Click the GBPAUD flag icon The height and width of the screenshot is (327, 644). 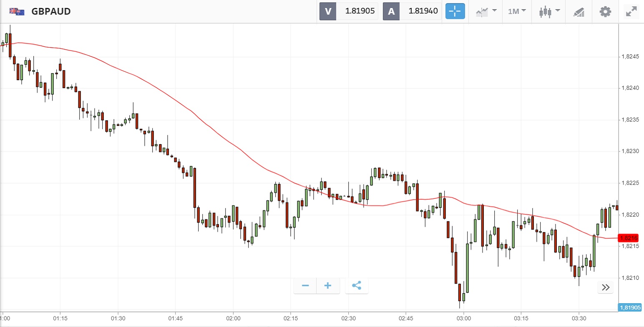pos(17,12)
